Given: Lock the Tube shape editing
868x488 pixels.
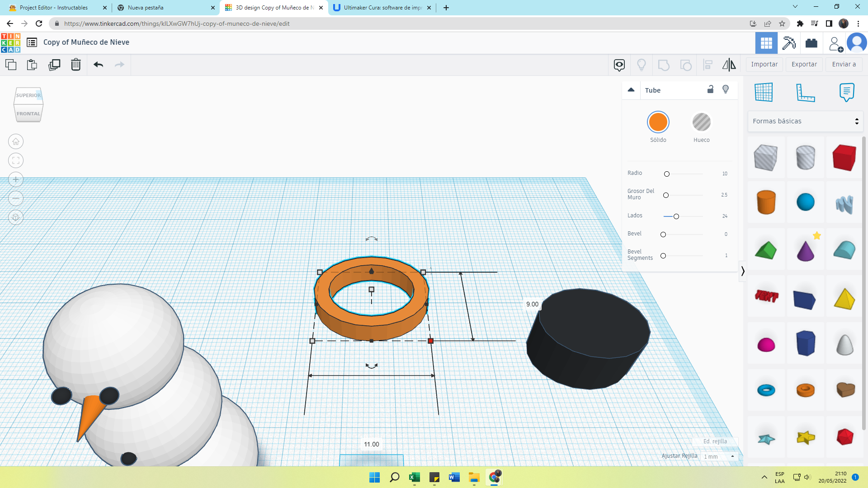Looking at the screenshot, I should pyautogui.click(x=710, y=89).
